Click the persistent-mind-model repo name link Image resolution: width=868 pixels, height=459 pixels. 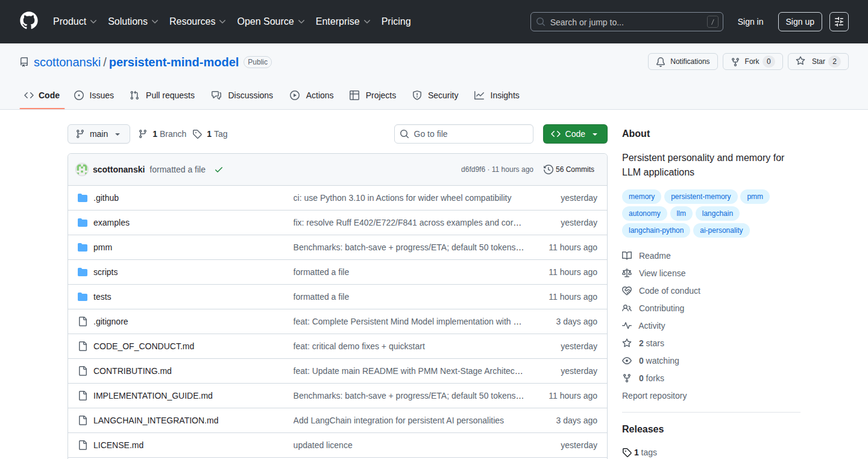point(174,62)
